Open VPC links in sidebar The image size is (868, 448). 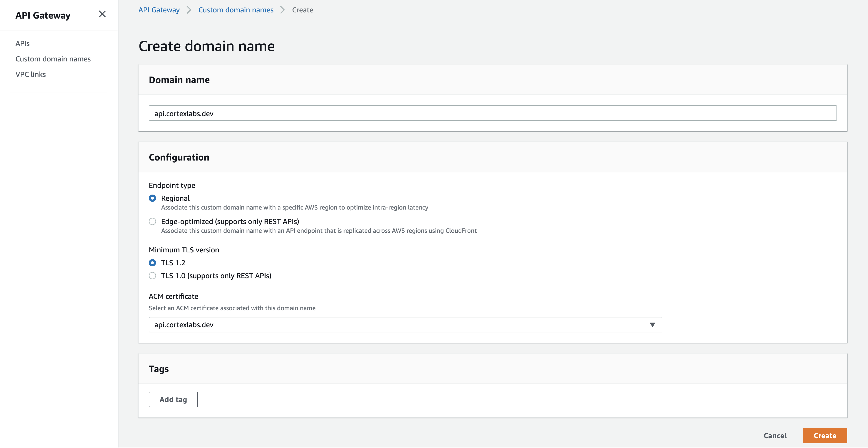tap(31, 74)
